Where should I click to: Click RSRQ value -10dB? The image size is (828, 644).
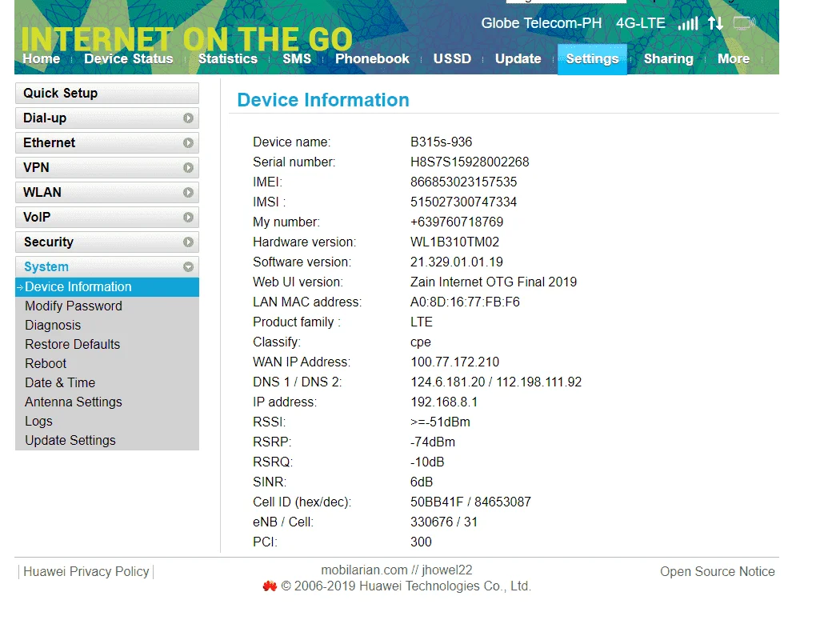tap(427, 462)
